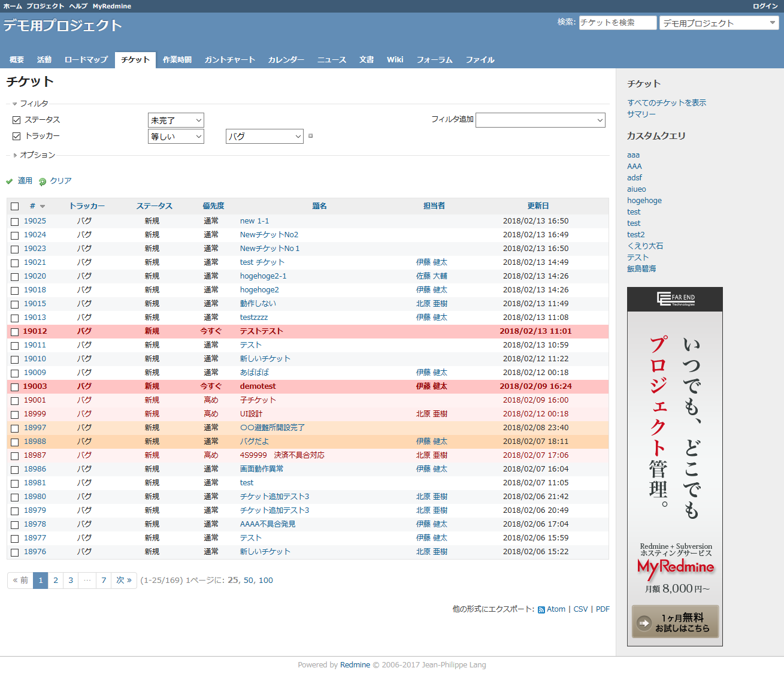Open the くえり大石 custom query

coord(645,246)
